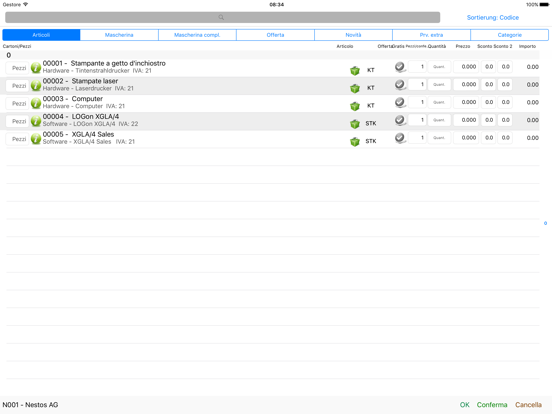
Task: Open info icon for article 00002 Stampate laser
Action: click(x=36, y=85)
